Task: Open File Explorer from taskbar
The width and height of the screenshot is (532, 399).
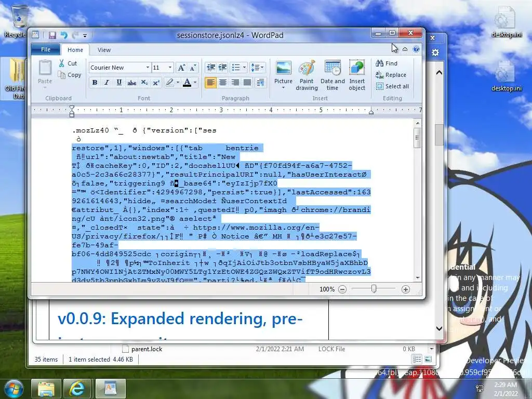Action: click(x=46, y=389)
